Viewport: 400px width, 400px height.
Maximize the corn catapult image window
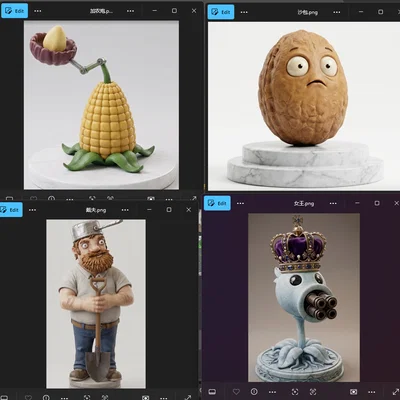click(x=174, y=11)
